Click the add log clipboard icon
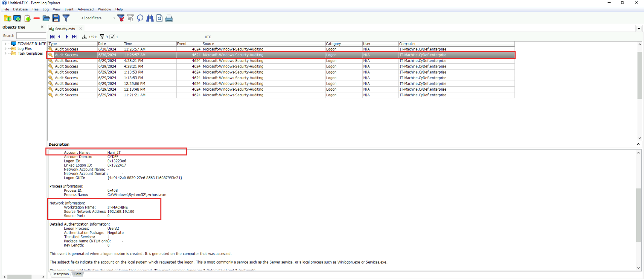644x279 pixels. 27,18
